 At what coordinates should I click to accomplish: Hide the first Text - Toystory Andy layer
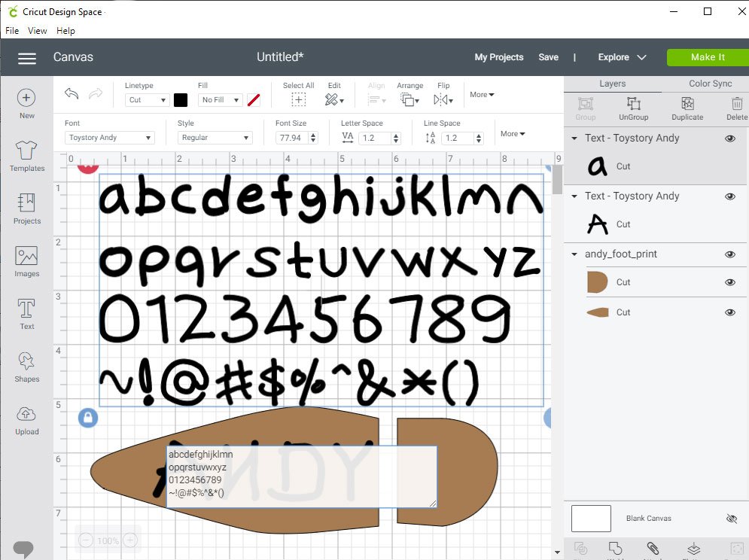pyautogui.click(x=730, y=138)
